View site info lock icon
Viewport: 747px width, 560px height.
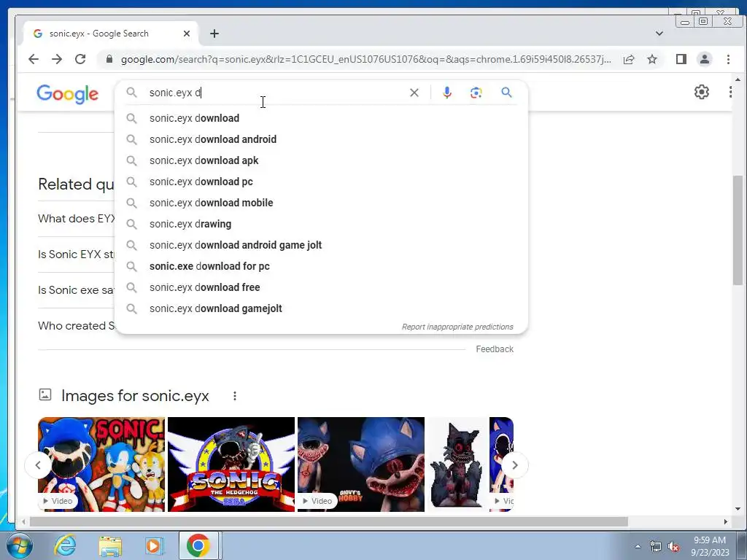(x=109, y=59)
